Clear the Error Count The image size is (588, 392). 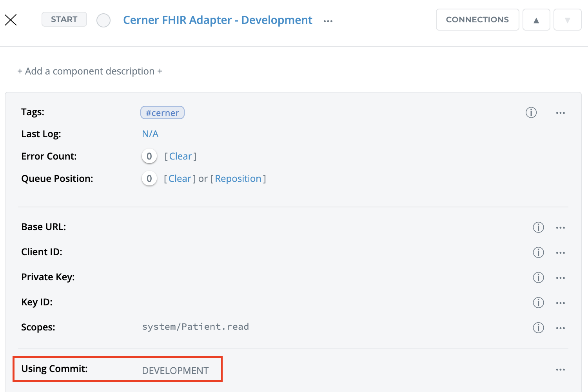pyautogui.click(x=180, y=156)
